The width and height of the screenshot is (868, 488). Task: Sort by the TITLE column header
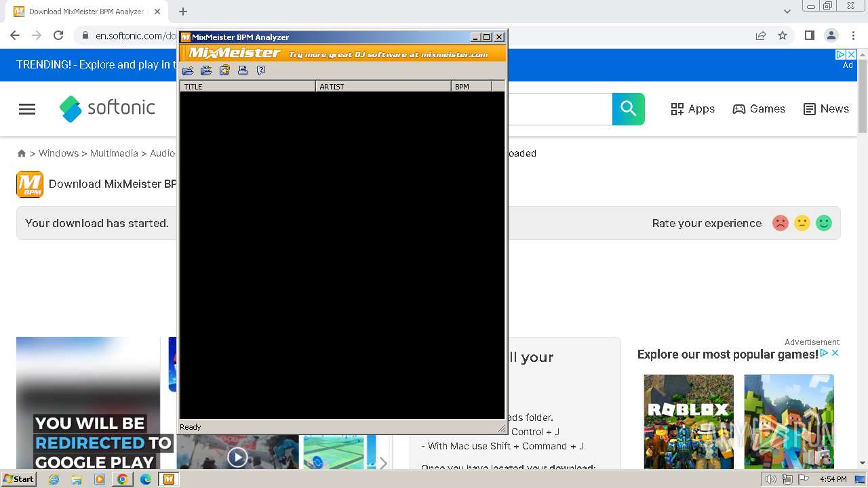pyautogui.click(x=248, y=87)
